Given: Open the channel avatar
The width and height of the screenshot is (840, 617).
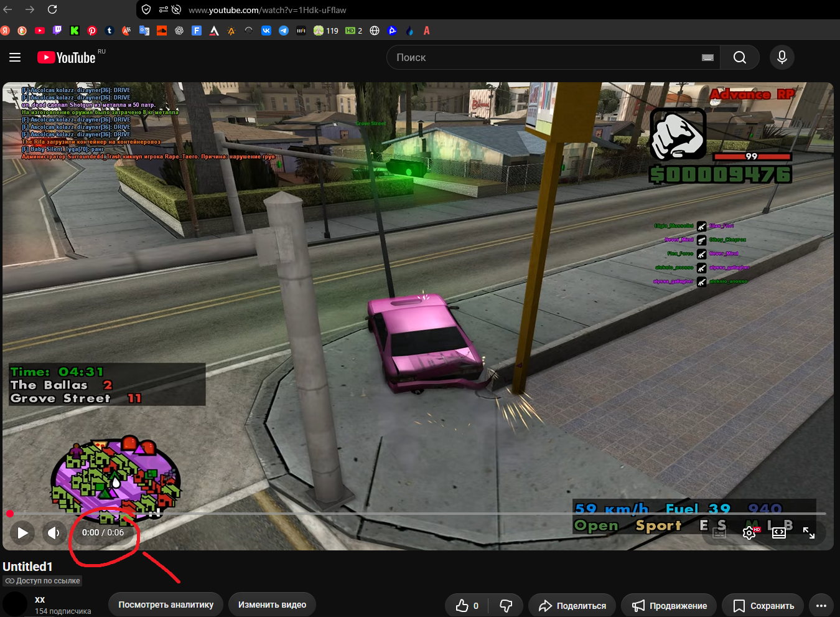Looking at the screenshot, I should (15, 605).
